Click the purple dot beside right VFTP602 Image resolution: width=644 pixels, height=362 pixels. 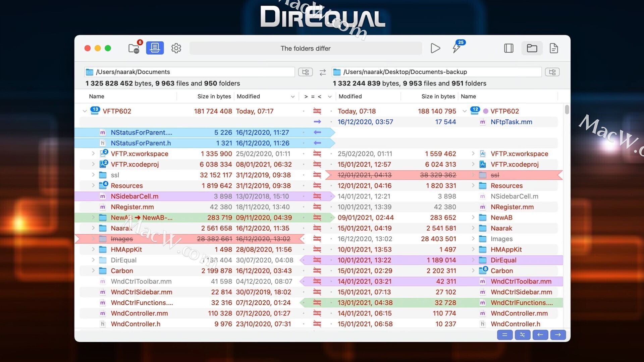485,111
